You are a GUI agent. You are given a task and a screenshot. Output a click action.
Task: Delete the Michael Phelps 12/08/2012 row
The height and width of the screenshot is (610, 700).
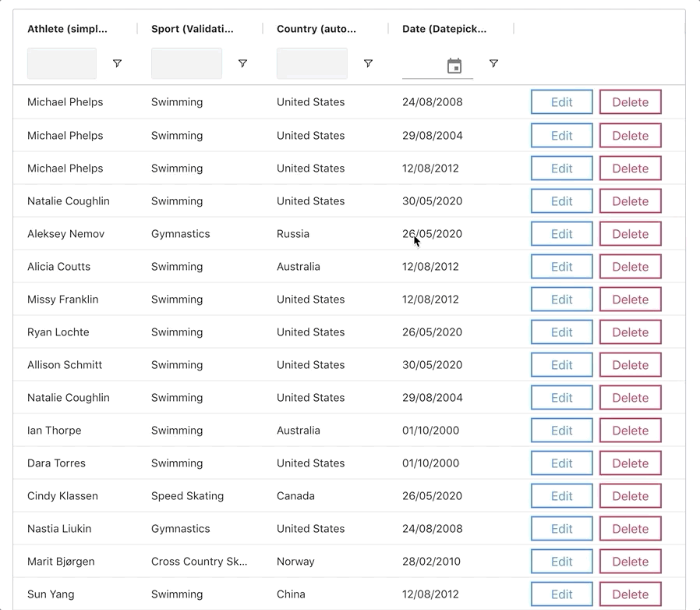point(631,168)
